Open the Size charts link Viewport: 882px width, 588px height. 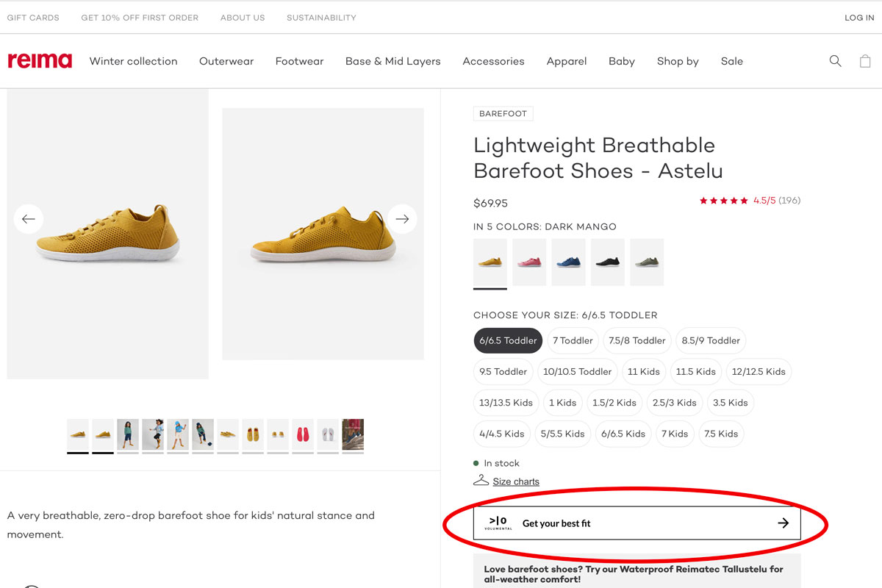516,482
